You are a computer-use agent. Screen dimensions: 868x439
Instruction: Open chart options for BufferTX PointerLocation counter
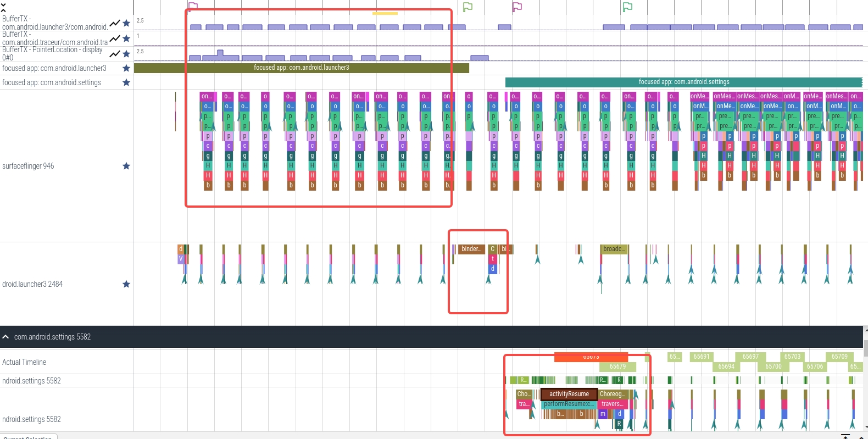tap(115, 54)
